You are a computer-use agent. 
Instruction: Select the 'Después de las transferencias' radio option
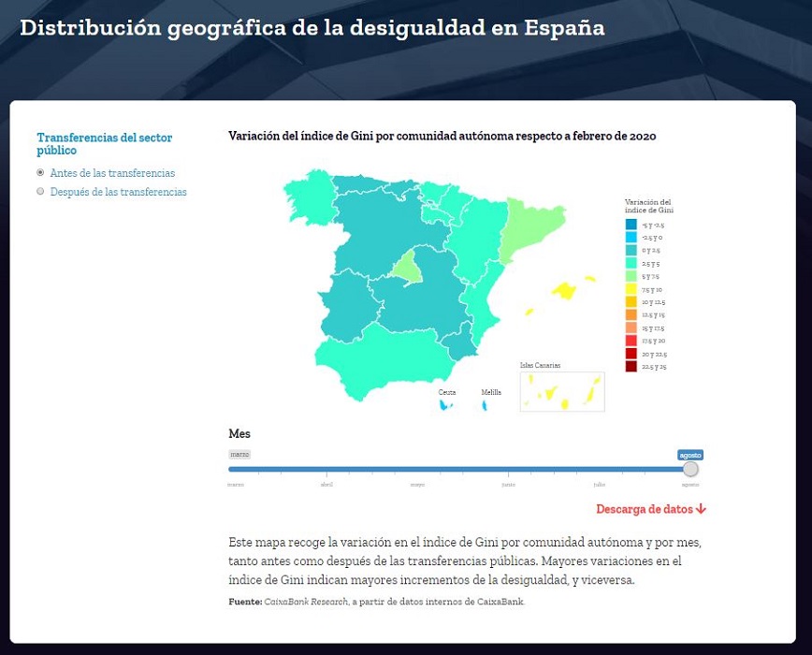click(x=40, y=192)
